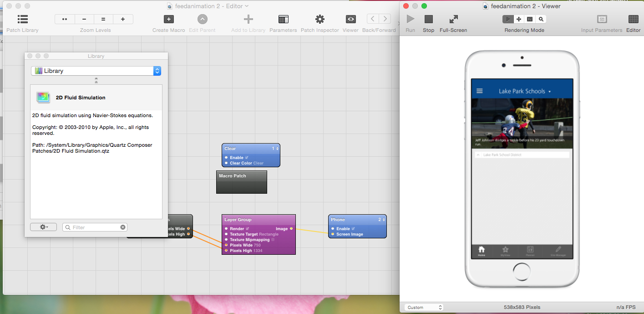Toggle Texture Mipmapping checkbox on Layer Group
This screenshot has width=644, height=314.
point(273,240)
